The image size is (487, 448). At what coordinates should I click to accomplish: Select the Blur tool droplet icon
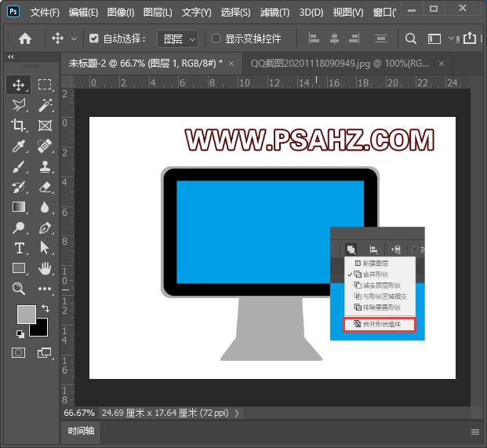[45, 207]
